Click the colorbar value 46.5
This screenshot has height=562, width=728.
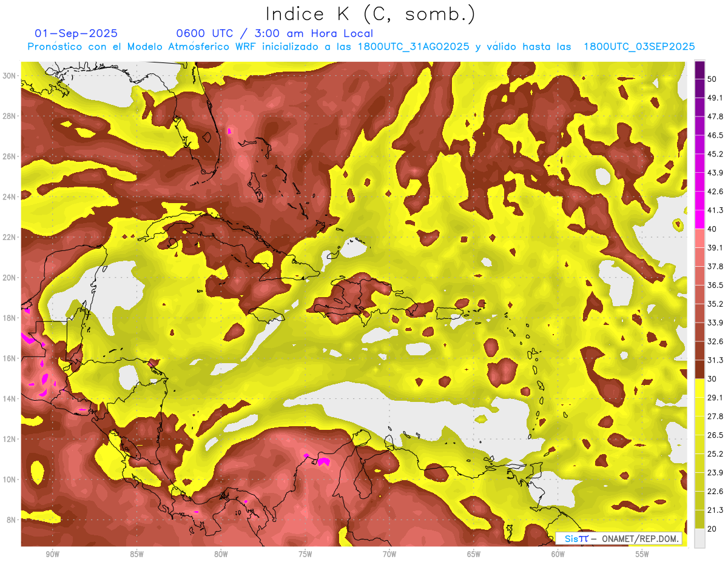pyautogui.click(x=715, y=135)
